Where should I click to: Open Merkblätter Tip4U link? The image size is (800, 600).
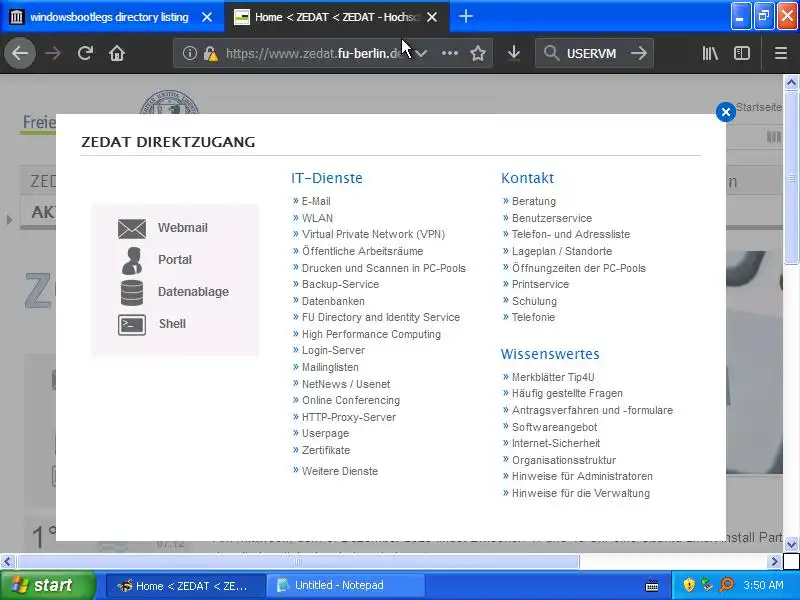553,377
